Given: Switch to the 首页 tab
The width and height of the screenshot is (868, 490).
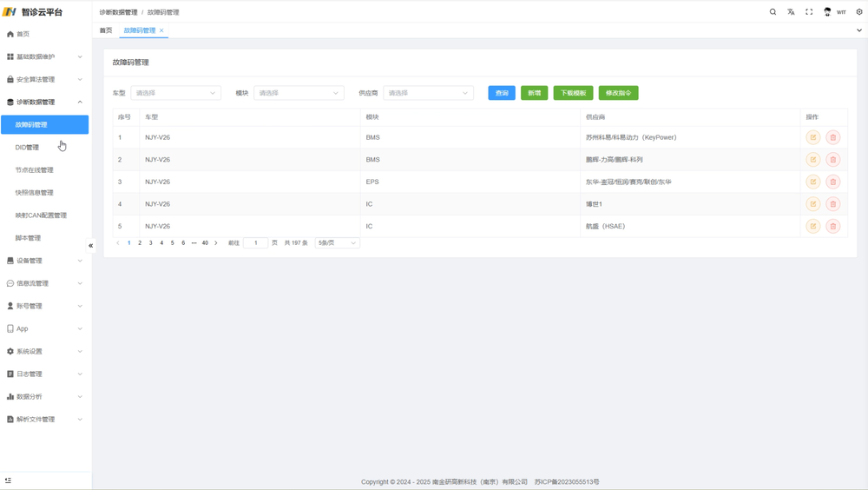Looking at the screenshot, I should (x=106, y=30).
